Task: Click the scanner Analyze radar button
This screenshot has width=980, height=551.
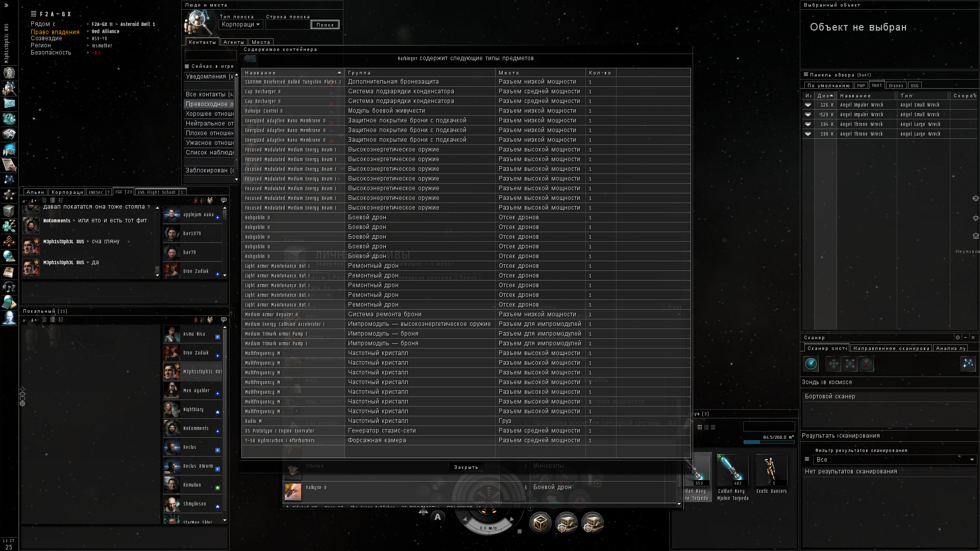Action: (811, 364)
